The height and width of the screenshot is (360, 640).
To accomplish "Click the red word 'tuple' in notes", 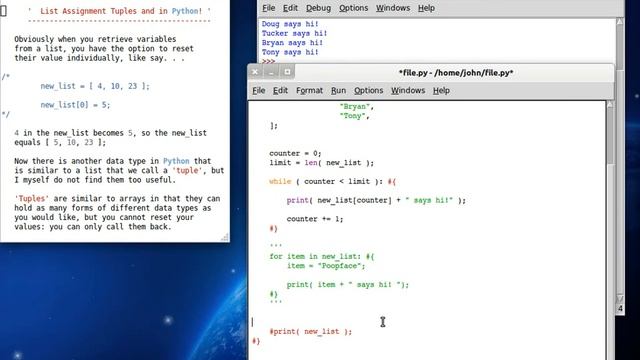I will pyautogui.click(x=187, y=171).
